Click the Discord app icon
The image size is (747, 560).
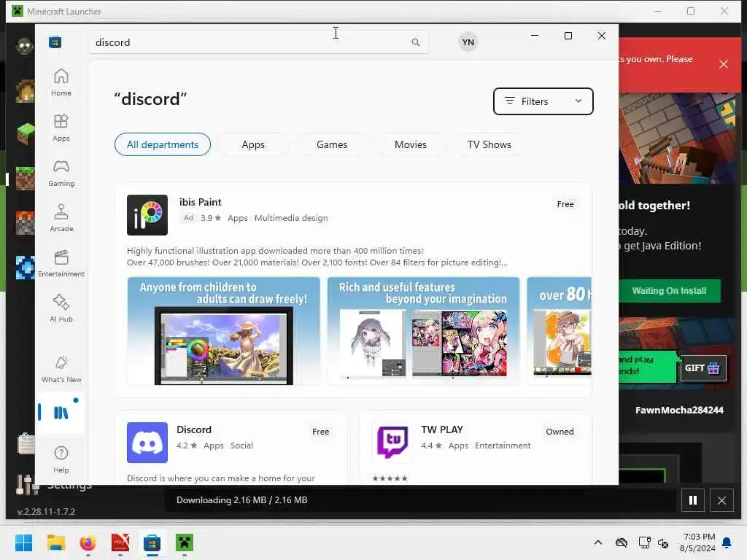[x=147, y=443]
